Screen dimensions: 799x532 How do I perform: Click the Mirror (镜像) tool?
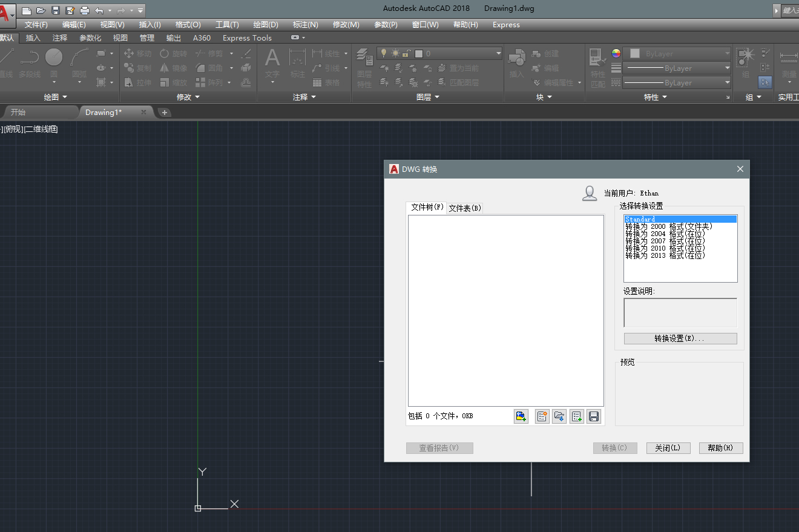[x=174, y=68]
